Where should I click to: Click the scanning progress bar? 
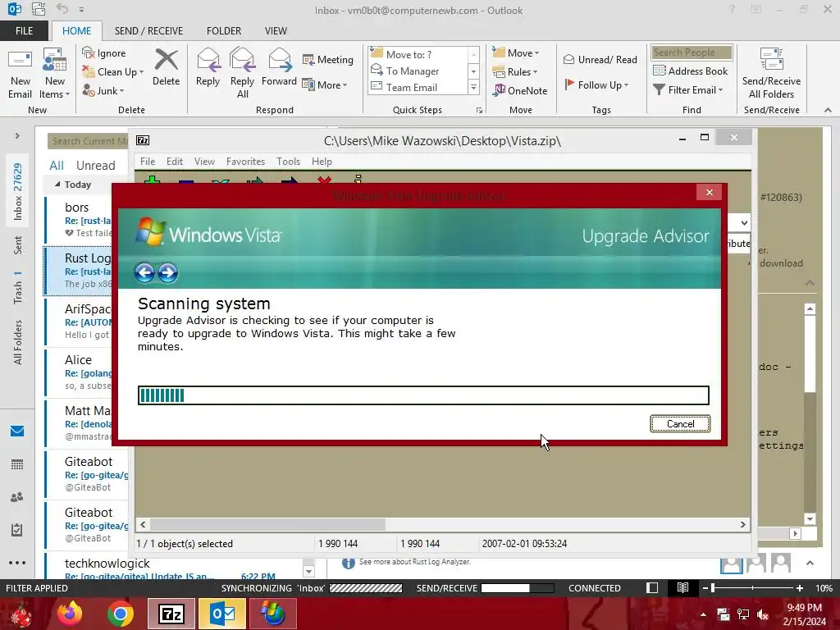tap(423, 395)
